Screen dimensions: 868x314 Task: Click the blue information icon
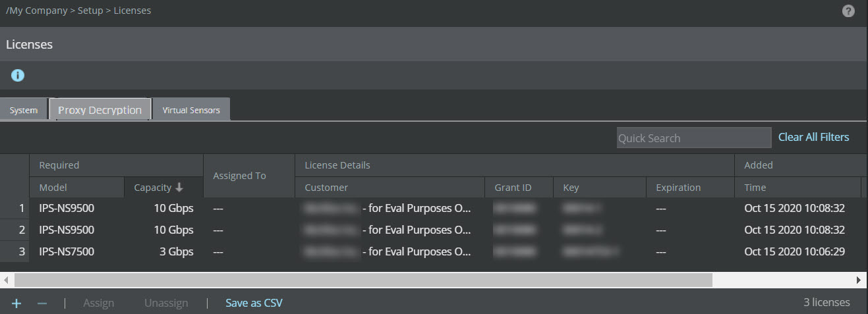(x=18, y=75)
